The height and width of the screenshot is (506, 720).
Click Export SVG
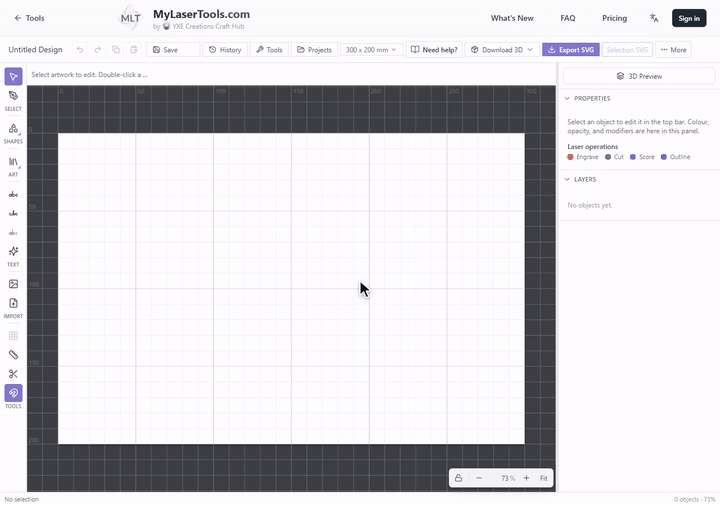click(x=571, y=50)
